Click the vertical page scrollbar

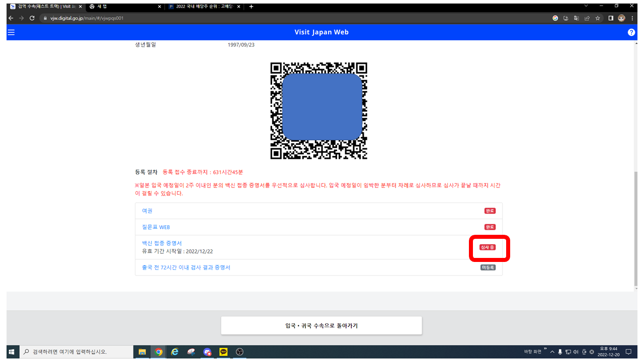pyautogui.click(x=636, y=229)
